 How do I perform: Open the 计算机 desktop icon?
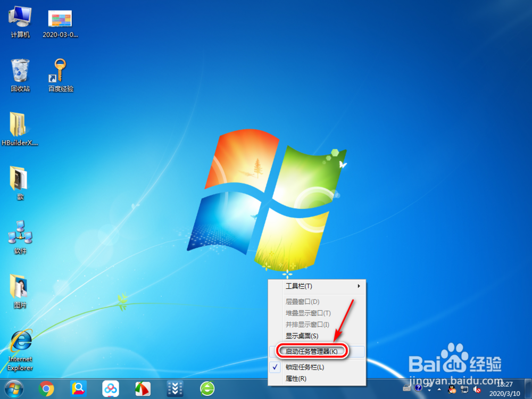tap(20, 22)
